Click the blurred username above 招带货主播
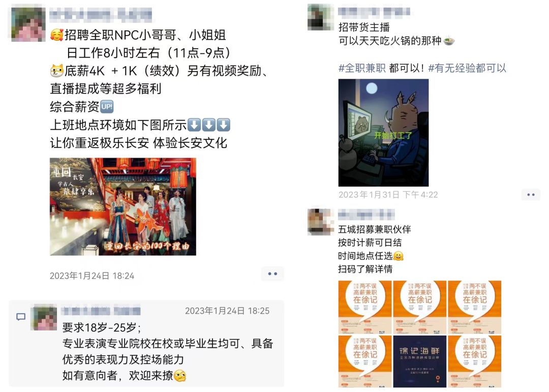The height and width of the screenshot is (392, 549). click(374, 12)
